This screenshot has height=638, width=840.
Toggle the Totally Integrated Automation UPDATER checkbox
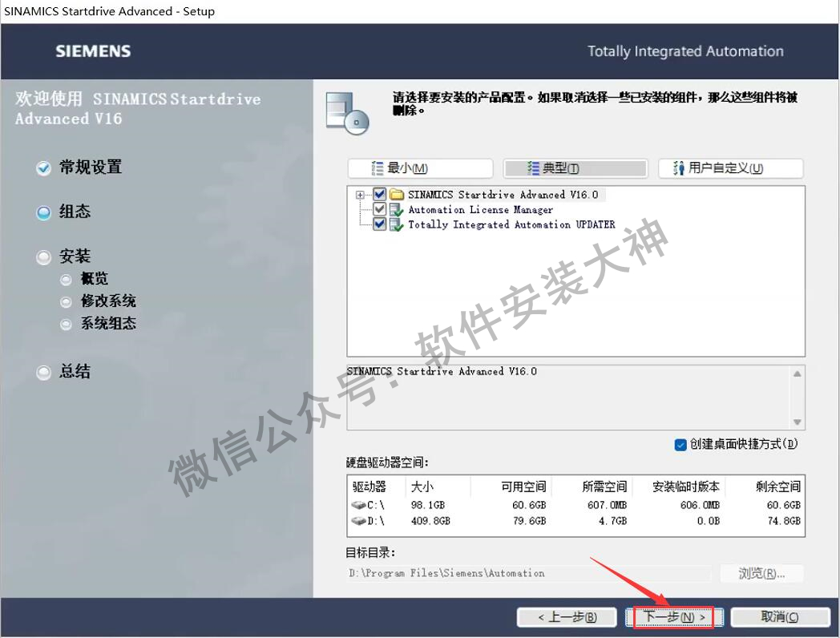(x=379, y=224)
